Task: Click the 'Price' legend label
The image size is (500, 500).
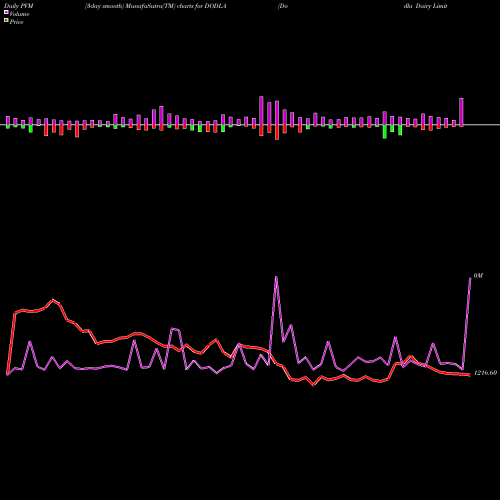Action: point(16,22)
